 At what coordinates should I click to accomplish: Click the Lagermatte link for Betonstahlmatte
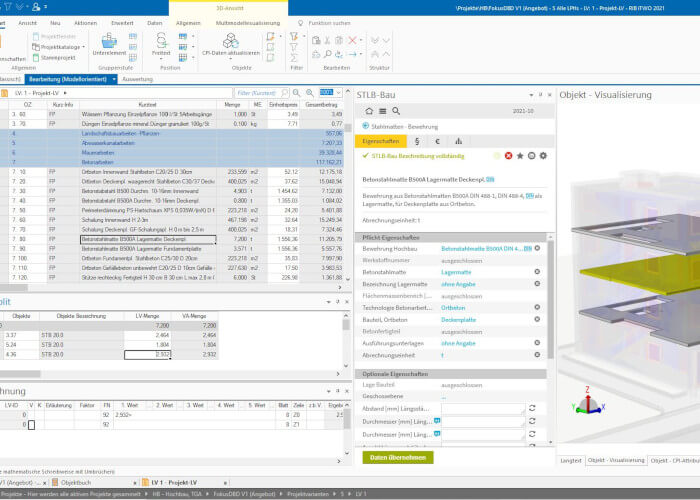click(456, 272)
